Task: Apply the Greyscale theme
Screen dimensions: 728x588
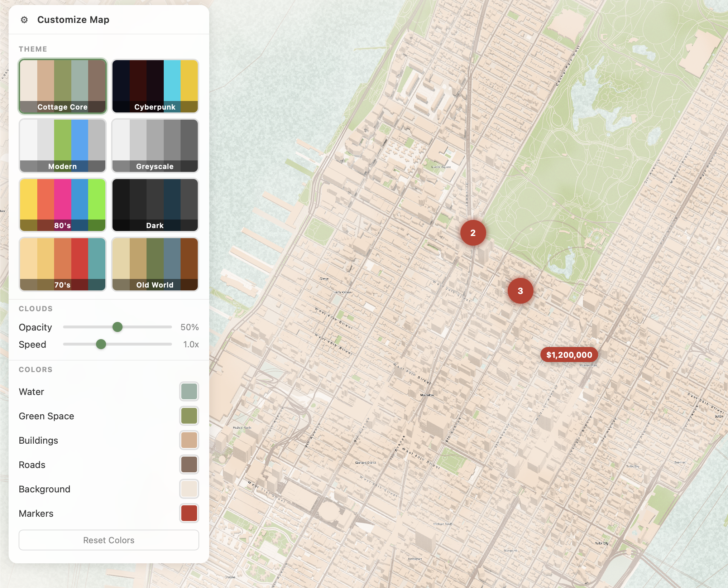Action: (155, 145)
